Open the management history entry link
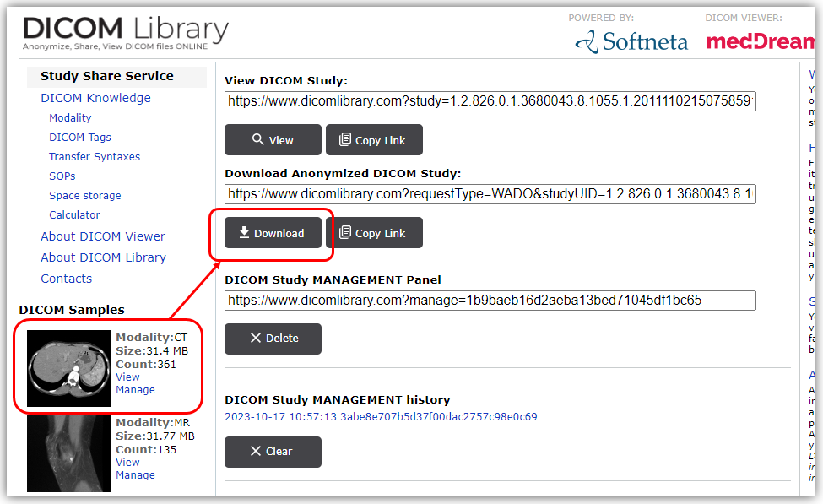This screenshot has height=504, width=823. [381, 416]
